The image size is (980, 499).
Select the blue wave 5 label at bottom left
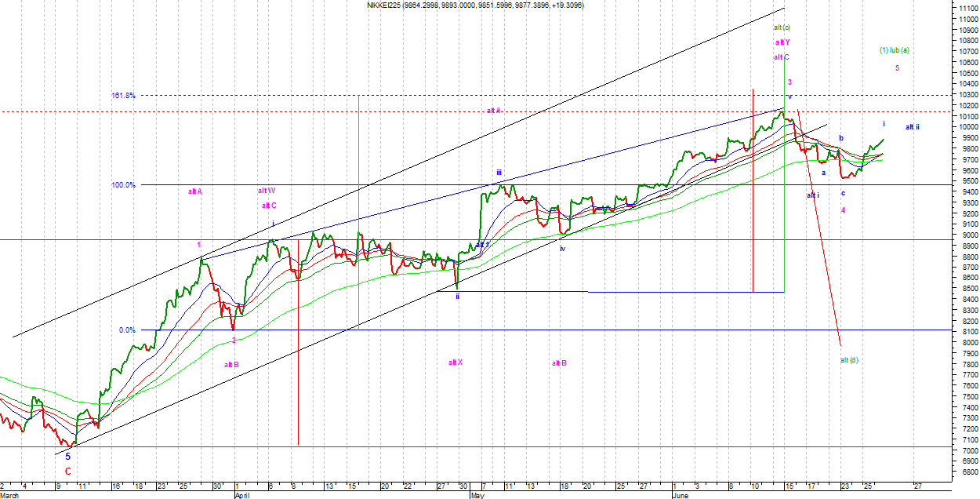pyautogui.click(x=67, y=456)
